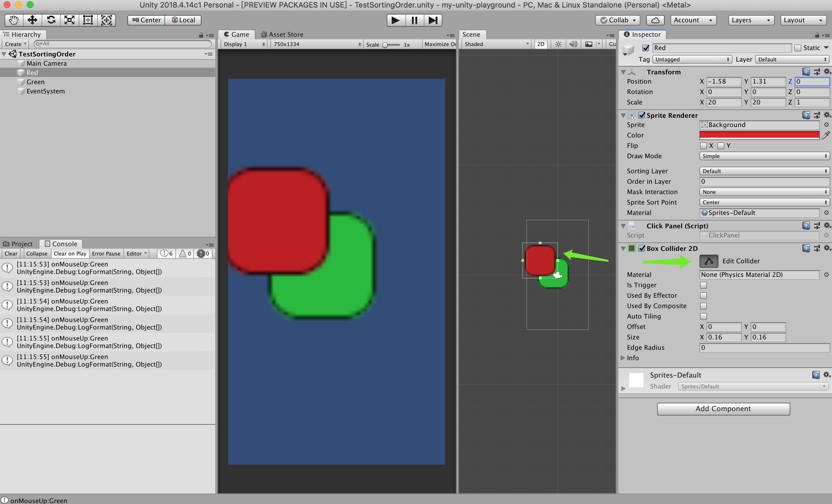Enable the Is Trigger checkbox
The image size is (832, 504).
point(703,285)
